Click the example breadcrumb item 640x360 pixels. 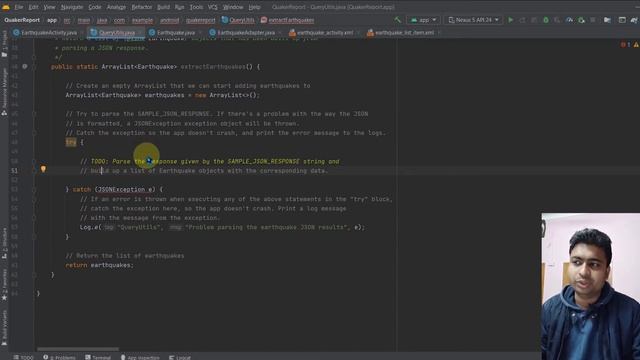[142, 20]
